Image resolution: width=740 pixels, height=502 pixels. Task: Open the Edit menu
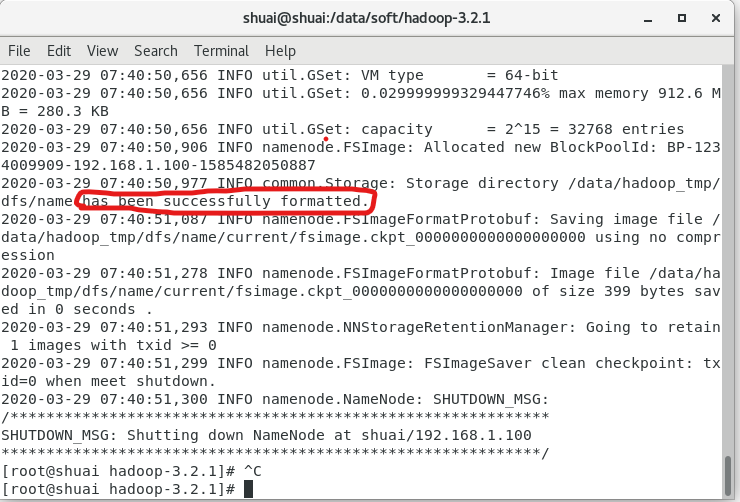(59, 50)
